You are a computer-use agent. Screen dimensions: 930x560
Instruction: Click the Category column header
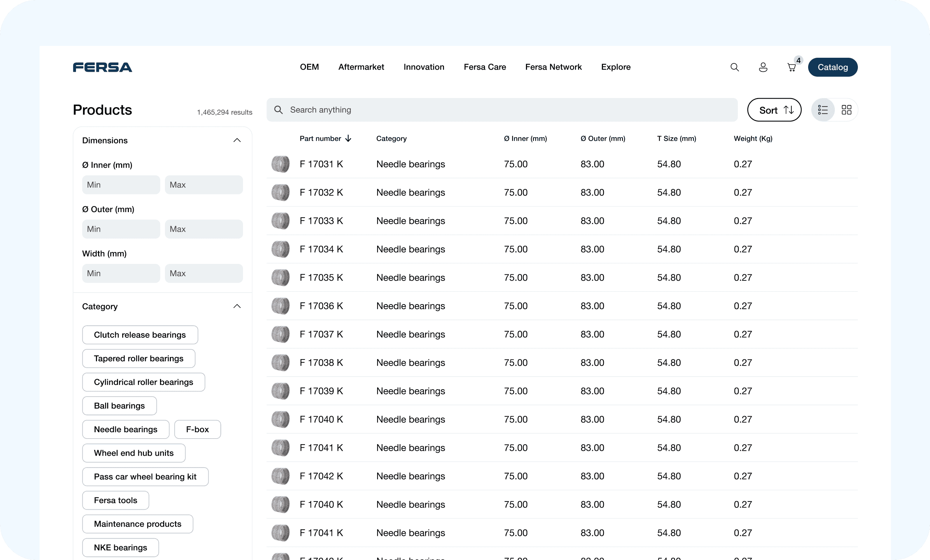coord(391,139)
